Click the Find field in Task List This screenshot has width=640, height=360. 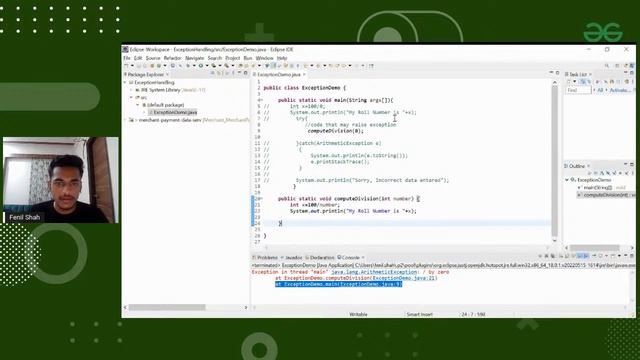(578, 90)
